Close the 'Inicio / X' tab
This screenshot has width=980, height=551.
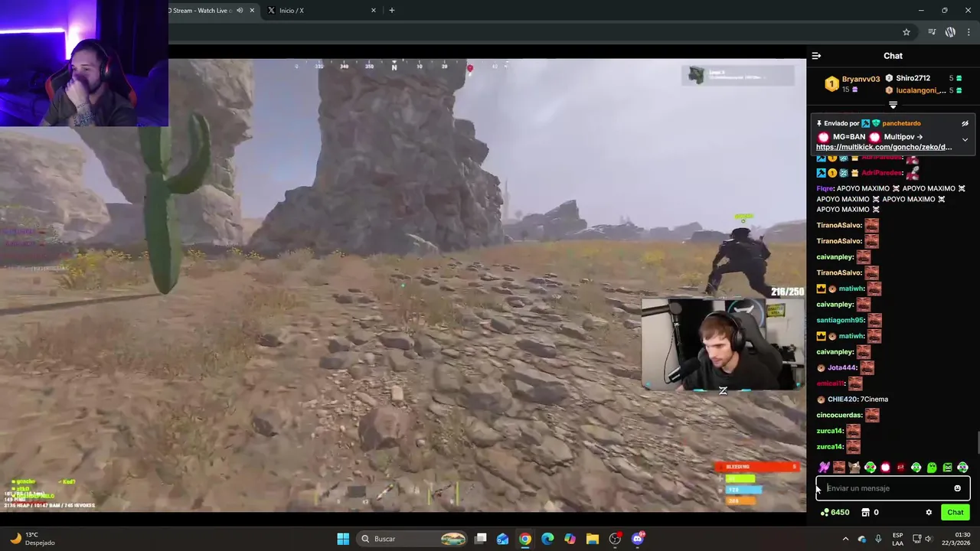pyautogui.click(x=374, y=11)
